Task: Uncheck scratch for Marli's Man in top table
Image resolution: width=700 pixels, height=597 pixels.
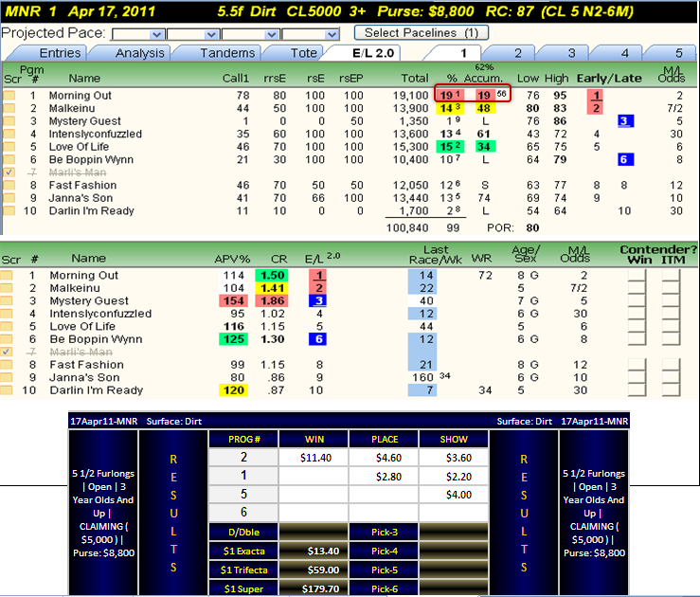Action: click(9, 172)
